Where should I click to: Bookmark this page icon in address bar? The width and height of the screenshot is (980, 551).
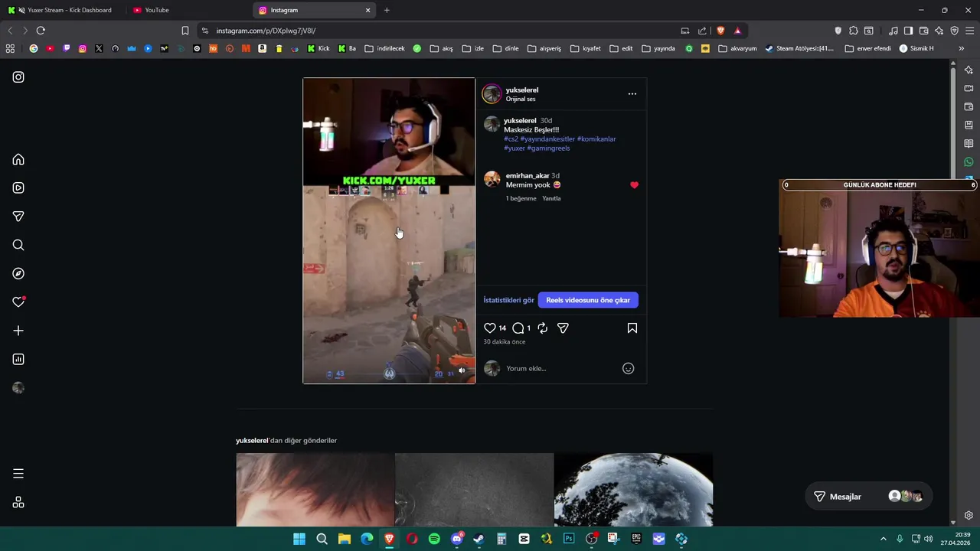(x=185, y=31)
